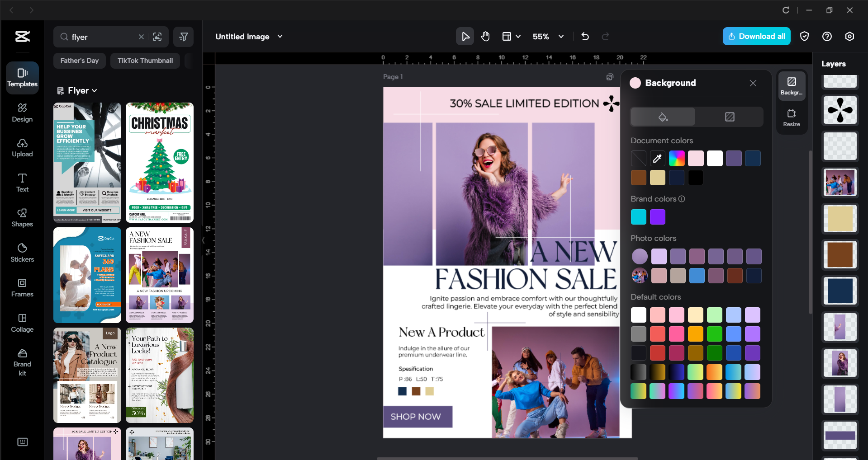
Task: Open the Stickers panel
Action: tap(22, 252)
